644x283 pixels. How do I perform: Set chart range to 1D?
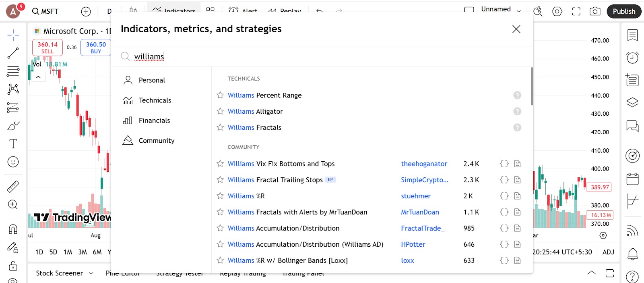pos(39,252)
